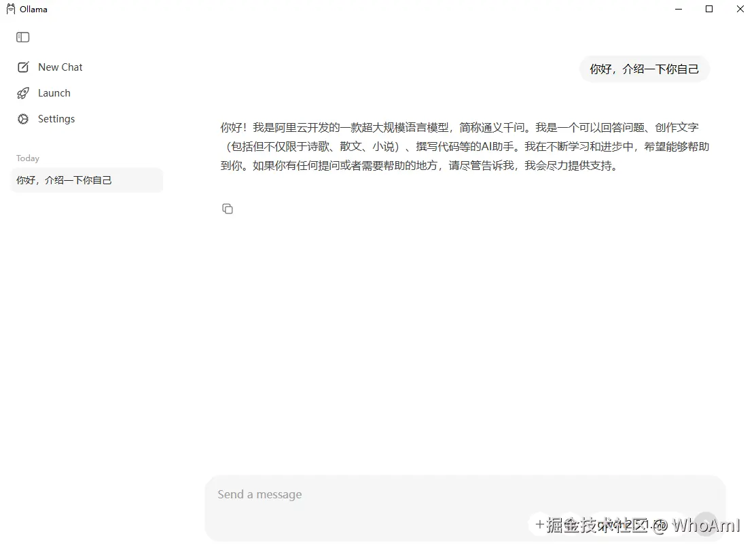Screen dimensions: 756x550
Task: Click the plus icon to attach a file
Action: 539,523
